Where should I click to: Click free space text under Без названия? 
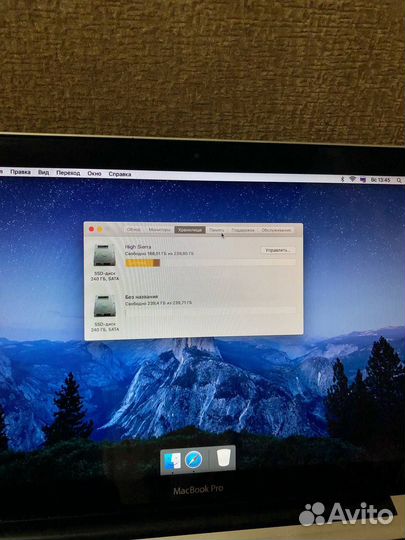point(158,303)
